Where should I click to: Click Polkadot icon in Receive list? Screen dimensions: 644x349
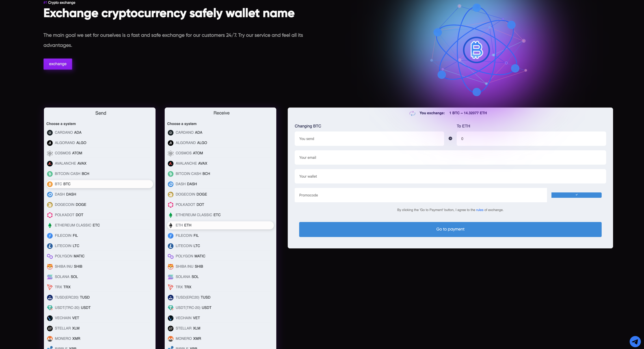[x=171, y=205]
